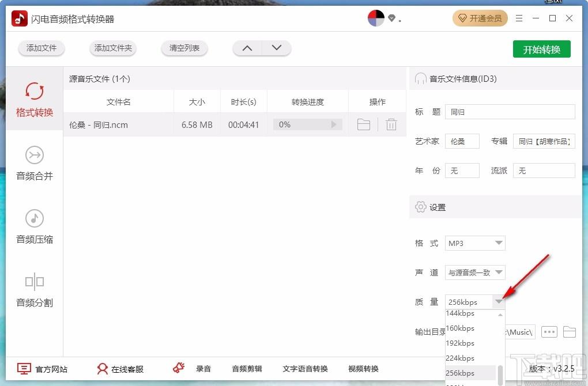Screen dimensions: 588x386
Task: Click the quality list scrollbar thumb
Action: click(x=500, y=376)
